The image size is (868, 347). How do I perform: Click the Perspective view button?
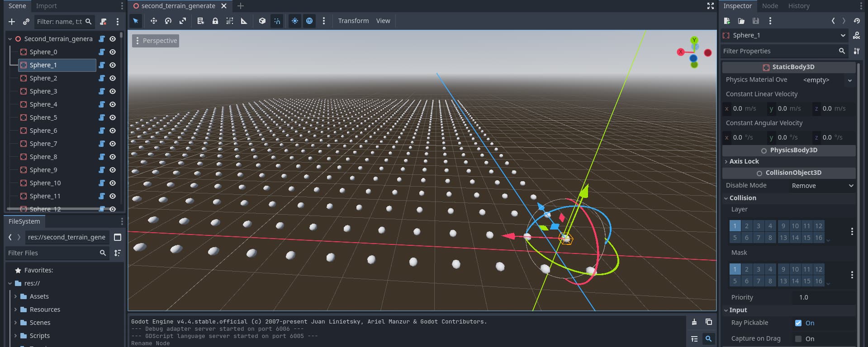156,41
